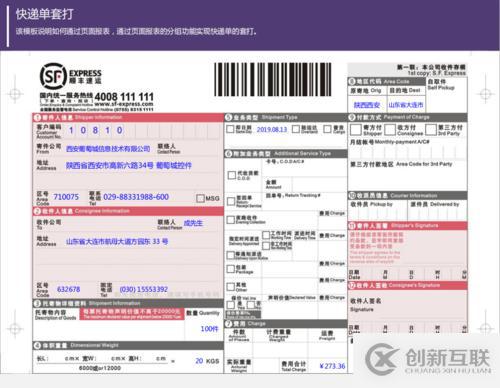This screenshot has height=388, width=500.
Task: Click the 6000或12000 divisor text
Action: click(x=100, y=368)
